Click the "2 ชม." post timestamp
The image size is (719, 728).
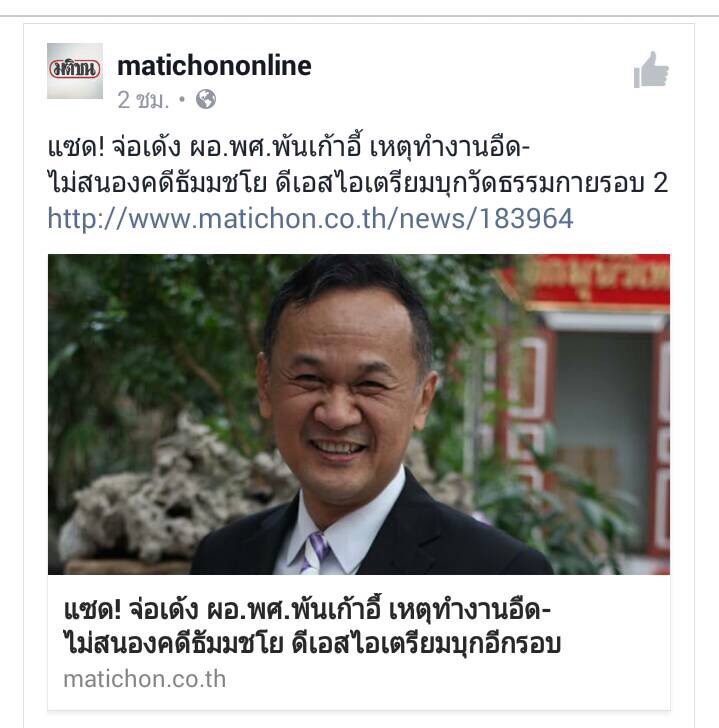click(143, 100)
